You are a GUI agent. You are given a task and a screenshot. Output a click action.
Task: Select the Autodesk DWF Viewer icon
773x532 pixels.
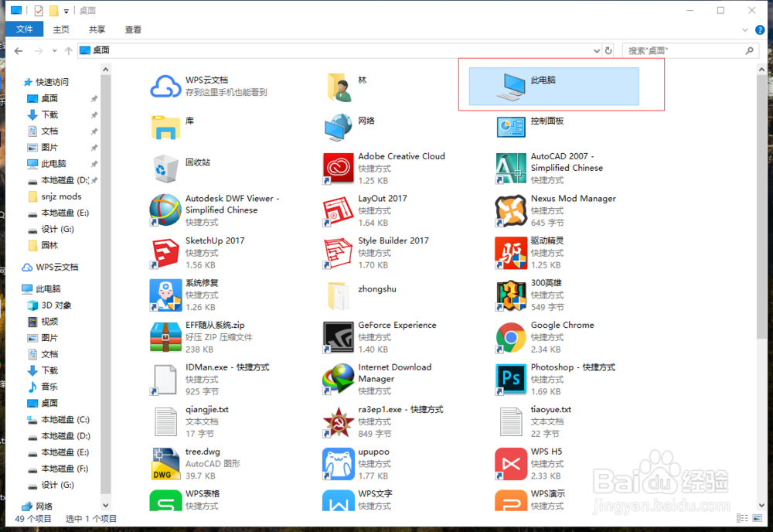(x=165, y=210)
